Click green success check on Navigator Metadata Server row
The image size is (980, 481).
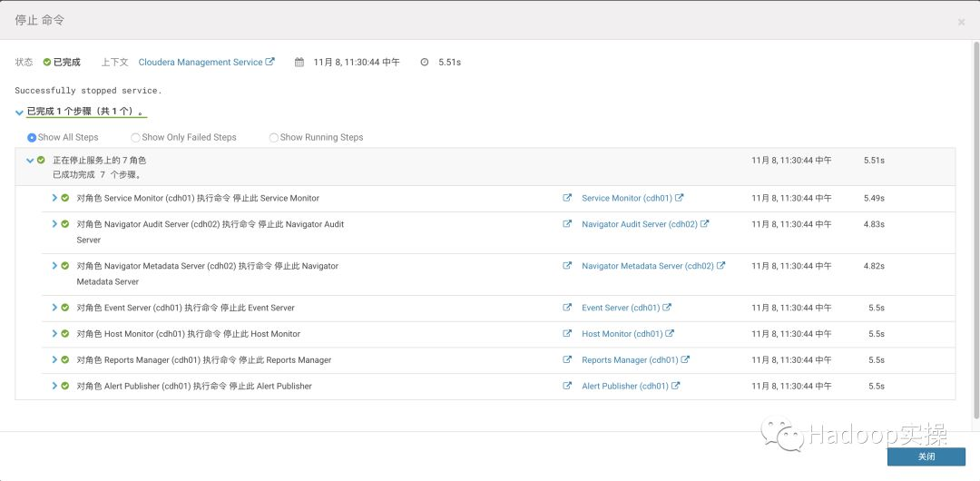point(65,266)
